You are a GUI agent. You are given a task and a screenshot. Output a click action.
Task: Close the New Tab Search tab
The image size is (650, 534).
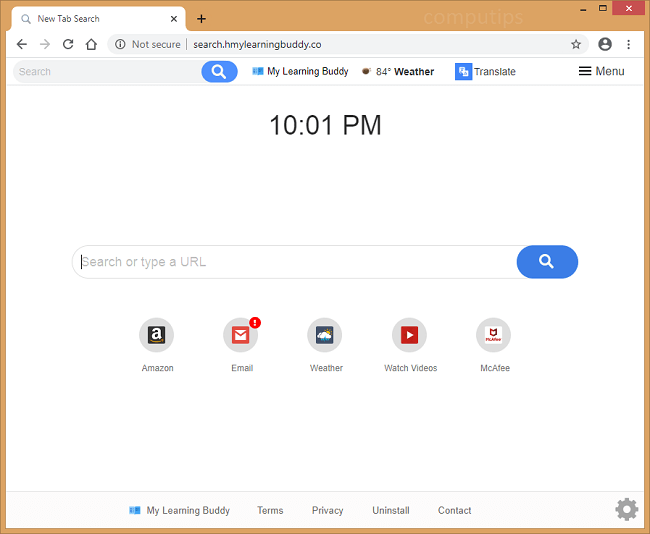(x=174, y=19)
